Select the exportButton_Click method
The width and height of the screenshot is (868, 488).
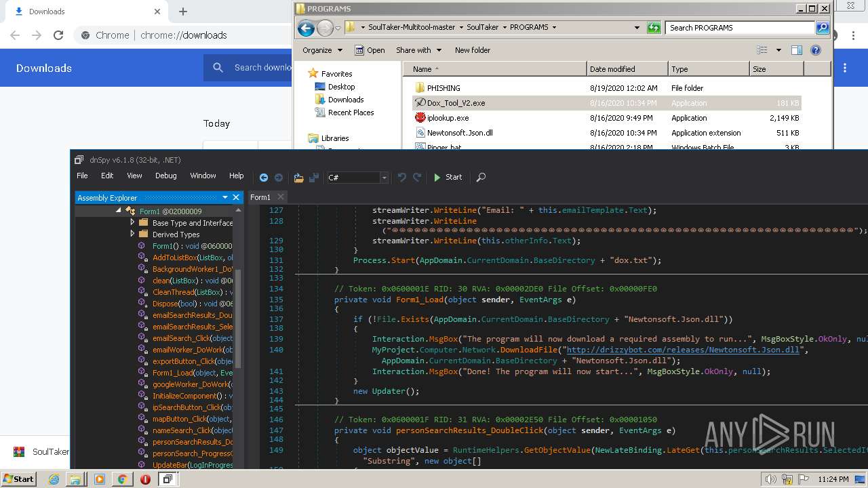[x=185, y=361]
